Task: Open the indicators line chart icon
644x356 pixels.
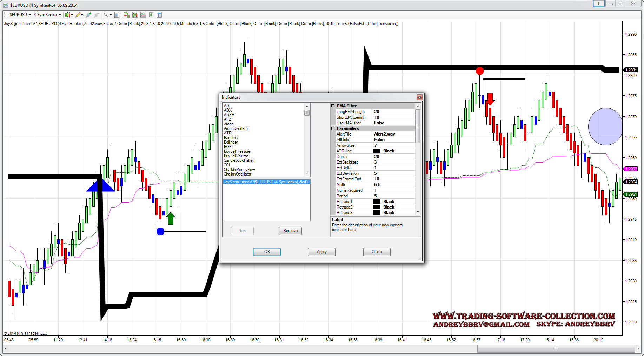Action: point(143,15)
